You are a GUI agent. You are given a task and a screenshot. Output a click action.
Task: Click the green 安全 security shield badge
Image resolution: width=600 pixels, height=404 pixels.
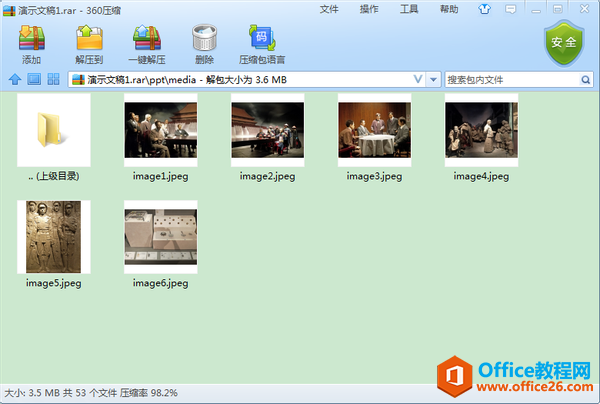563,43
